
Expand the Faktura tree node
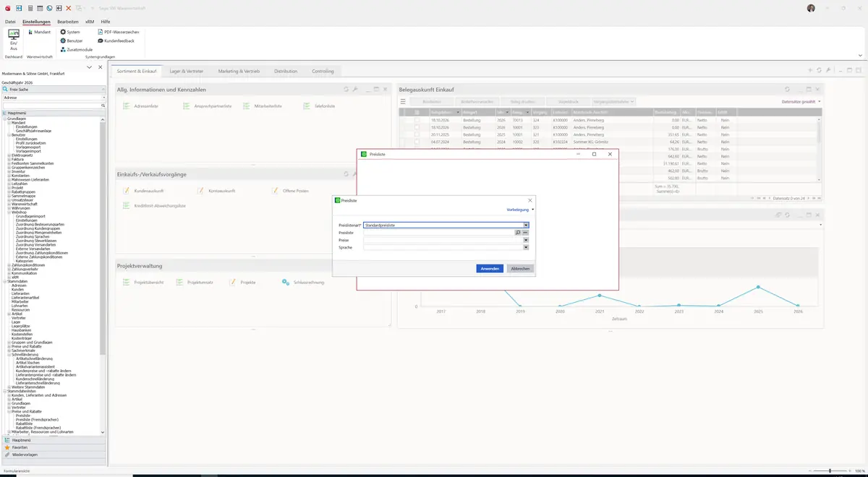point(9,159)
